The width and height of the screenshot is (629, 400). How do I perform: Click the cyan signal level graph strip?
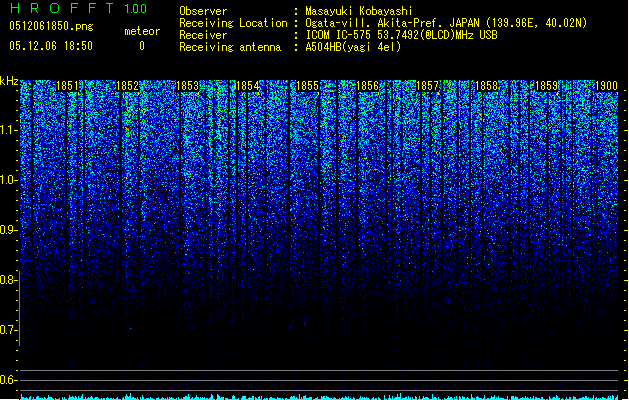319,397
